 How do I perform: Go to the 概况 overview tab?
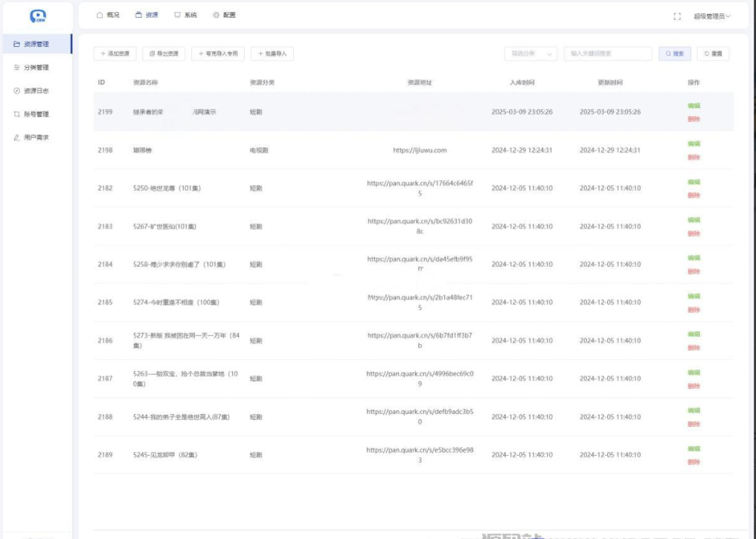tap(108, 15)
